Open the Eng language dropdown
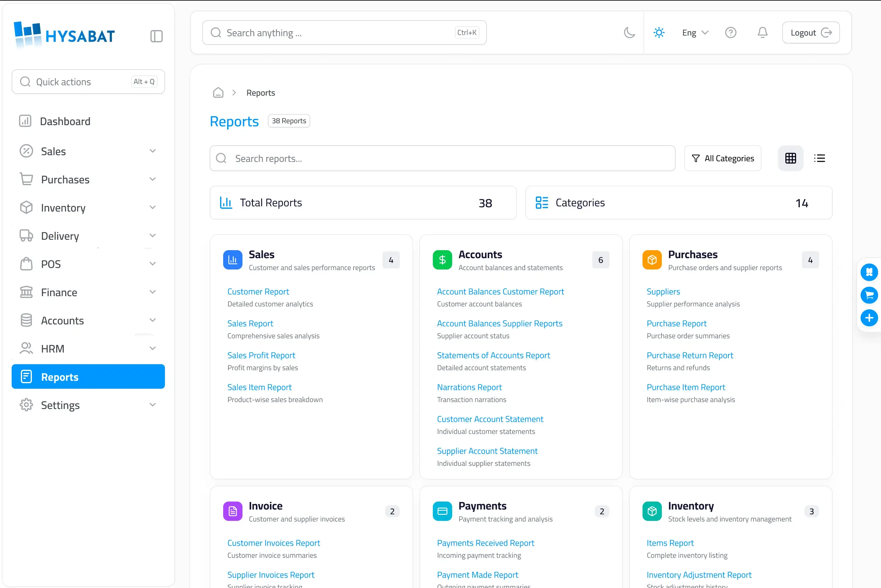Screen dimensions: 881x588 click(x=695, y=32)
